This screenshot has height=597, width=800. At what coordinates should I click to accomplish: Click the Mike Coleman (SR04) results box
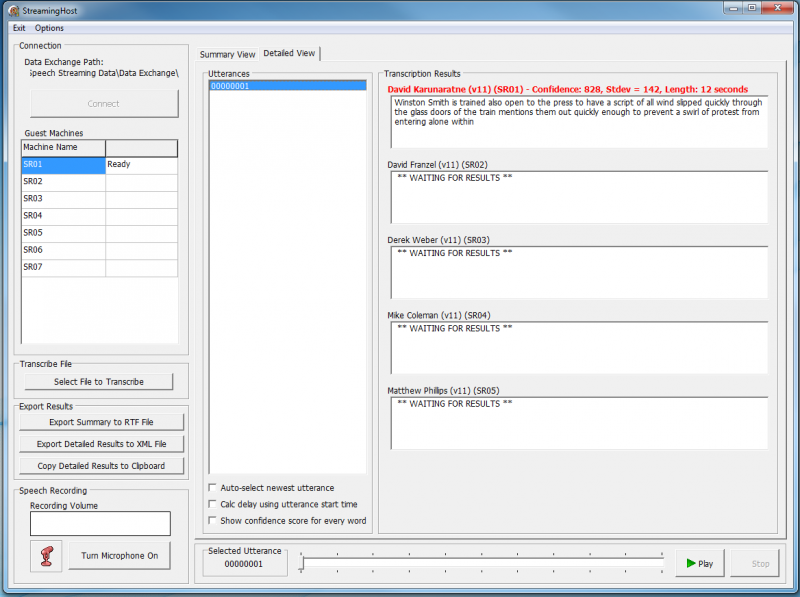click(x=579, y=347)
